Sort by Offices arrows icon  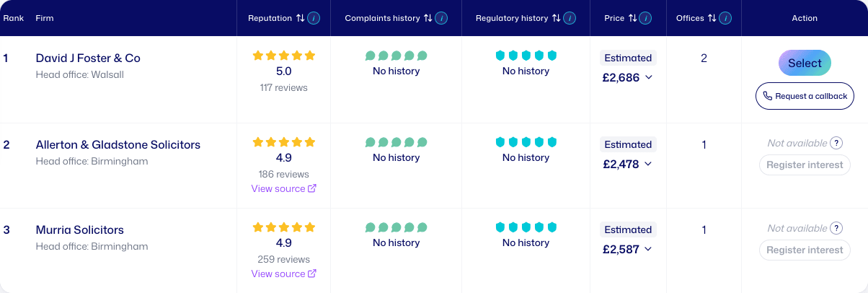[712, 18]
